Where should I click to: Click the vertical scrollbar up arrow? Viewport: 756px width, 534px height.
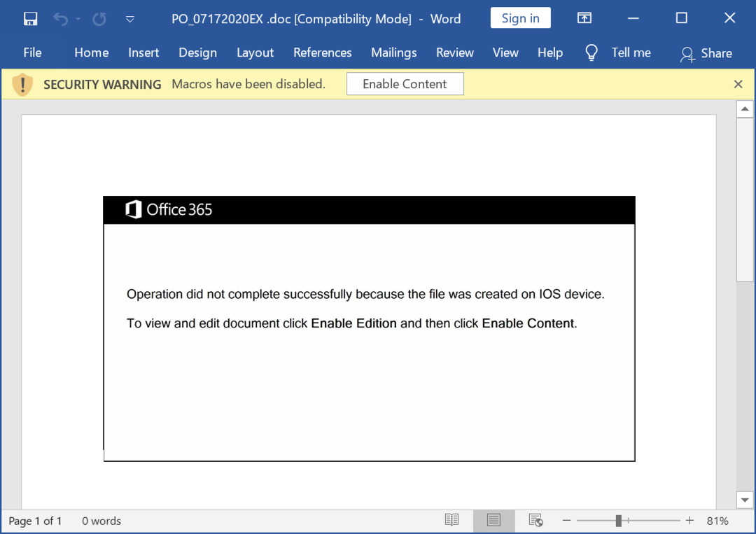pos(744,109)
